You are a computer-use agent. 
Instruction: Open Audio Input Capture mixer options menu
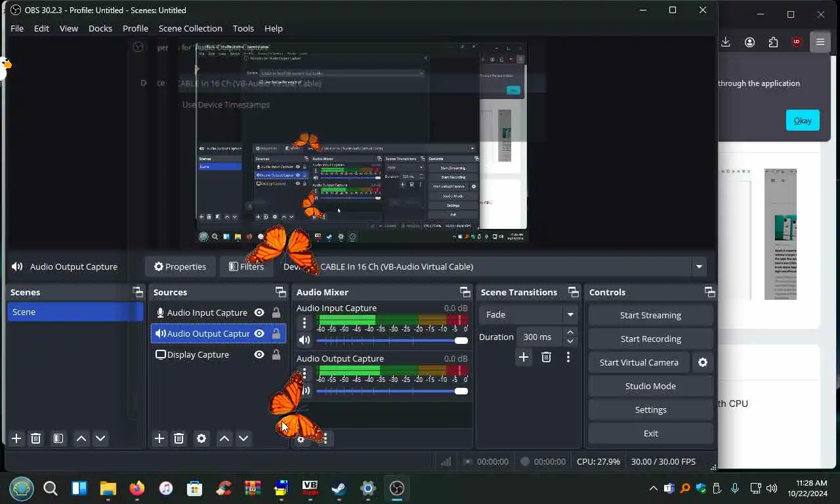pyautogui.click(x=304, y=323)
